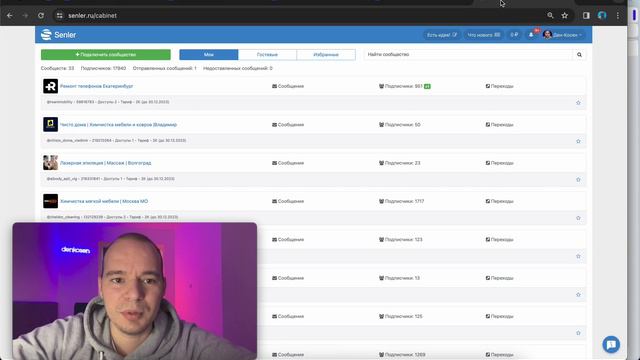The width and height of the screenshot is (640, 360).
Task: Click the Есть идея! button
Action: click(x=442, y=35)
